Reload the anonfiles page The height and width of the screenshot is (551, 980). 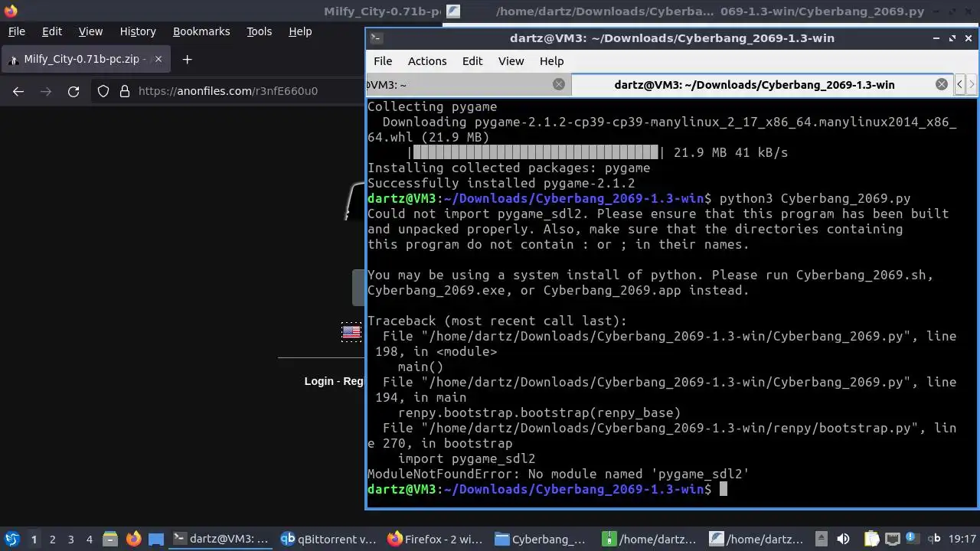(x=73, y=91)
